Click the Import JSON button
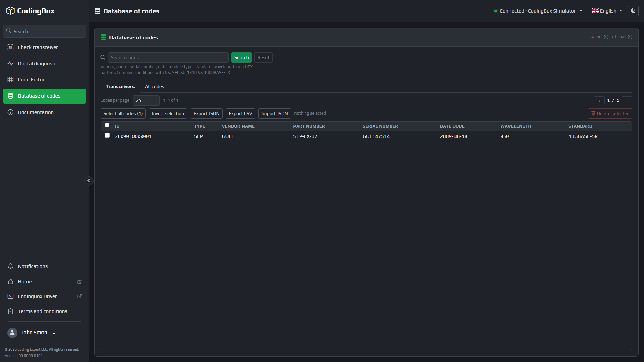Image resolution: width=644 pixels, height=362 pixels. pos(275,113)
